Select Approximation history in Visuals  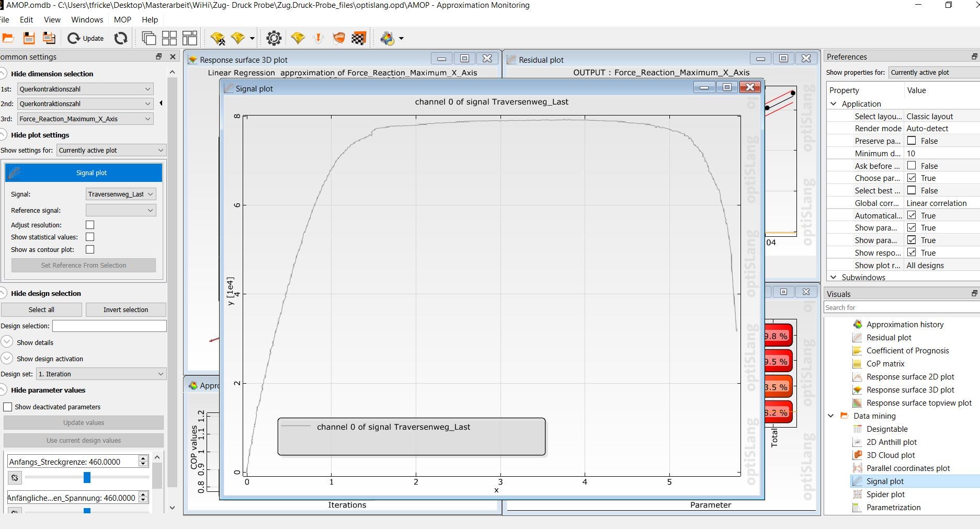click(x=905, y=324)
